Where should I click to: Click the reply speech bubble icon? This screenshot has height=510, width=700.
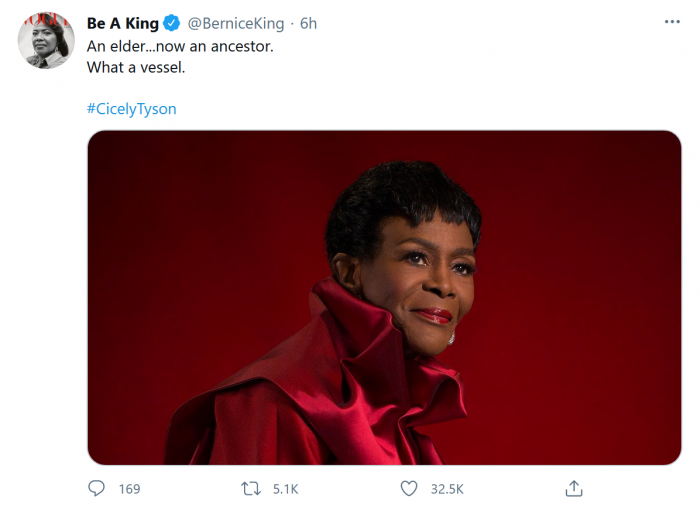96,489
